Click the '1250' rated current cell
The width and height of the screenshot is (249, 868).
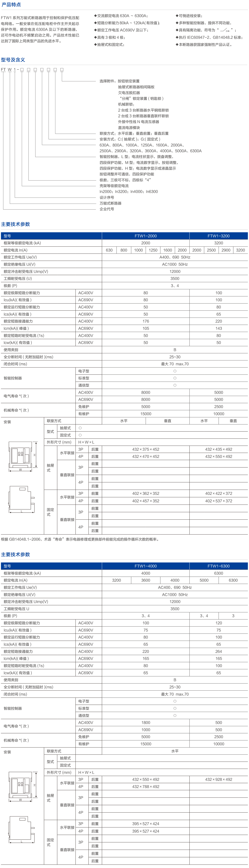click(153, 250)
